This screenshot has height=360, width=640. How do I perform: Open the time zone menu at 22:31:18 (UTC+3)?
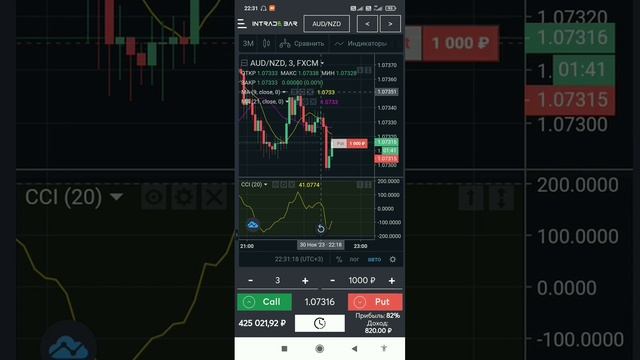pyautogui.click(x=299, y=260)
